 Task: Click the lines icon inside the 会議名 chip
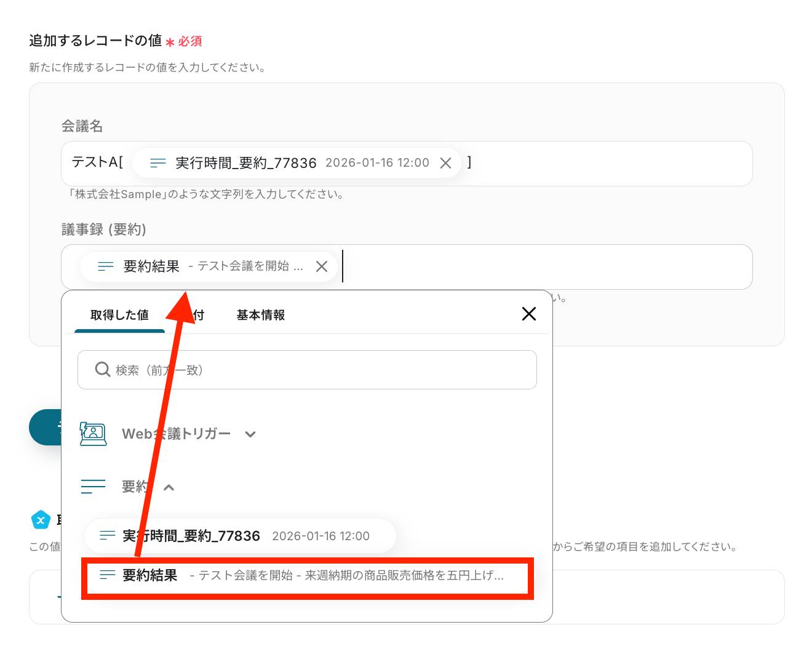[x=158, y=163]
